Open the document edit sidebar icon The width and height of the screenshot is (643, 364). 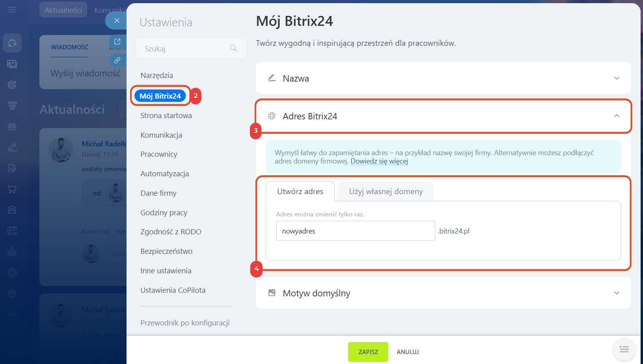12,168
